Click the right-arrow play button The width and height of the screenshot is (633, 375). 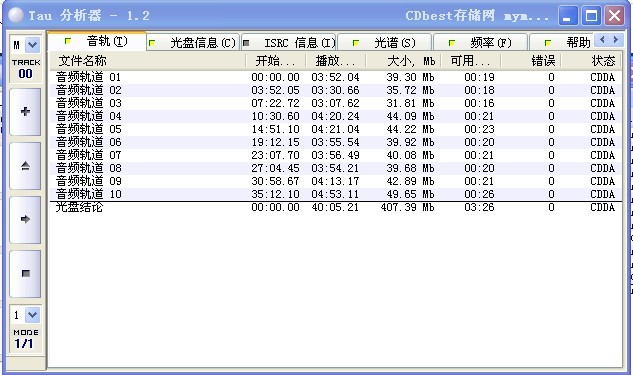(x=25, y=220)
